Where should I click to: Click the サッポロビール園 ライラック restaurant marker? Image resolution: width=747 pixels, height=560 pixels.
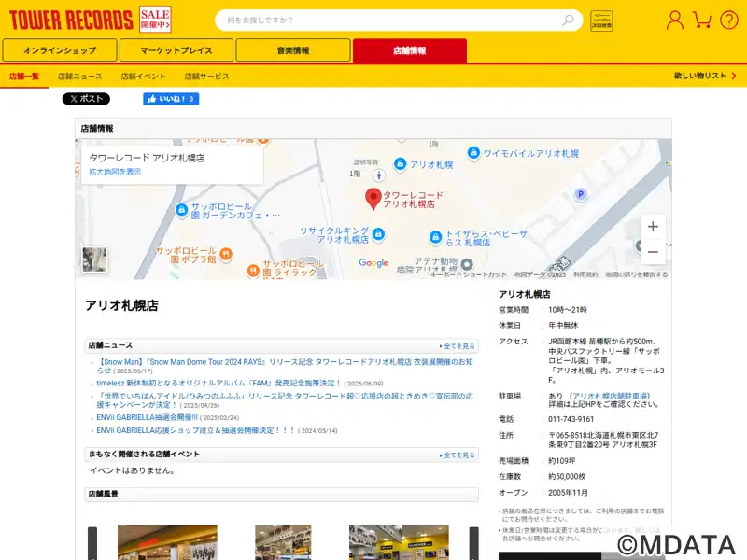[253, 272]
